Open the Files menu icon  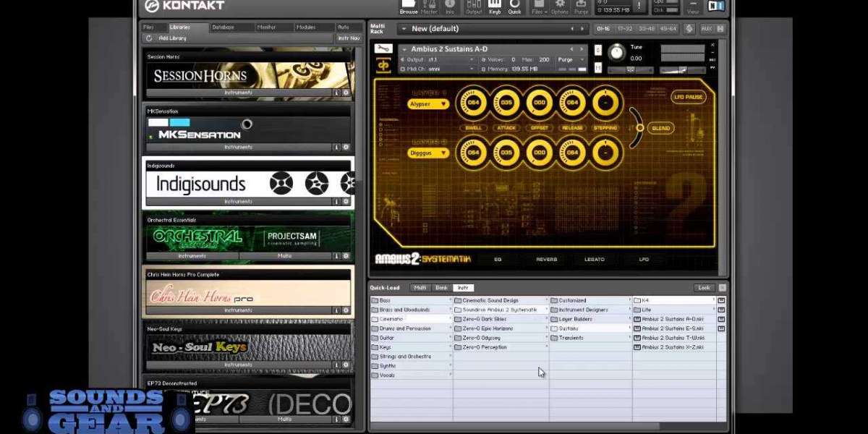pyautogui.click(x=538, y=7)
